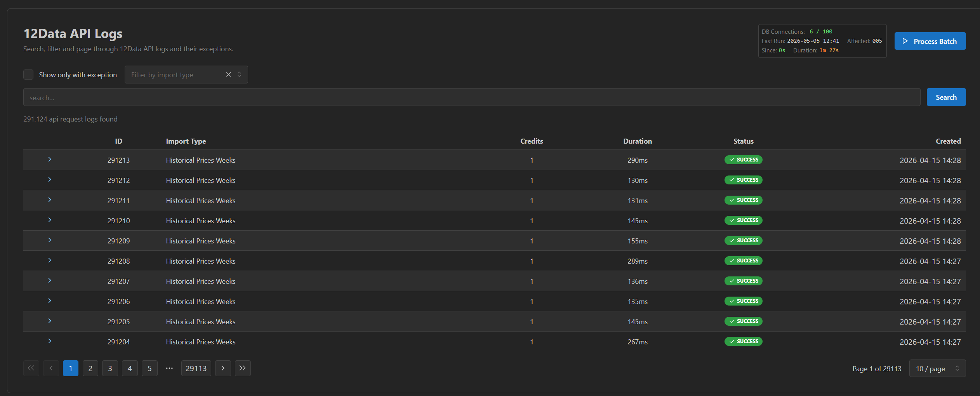Click the Process Batch button
Screen dimensions: 980x396
click(930, 41)
